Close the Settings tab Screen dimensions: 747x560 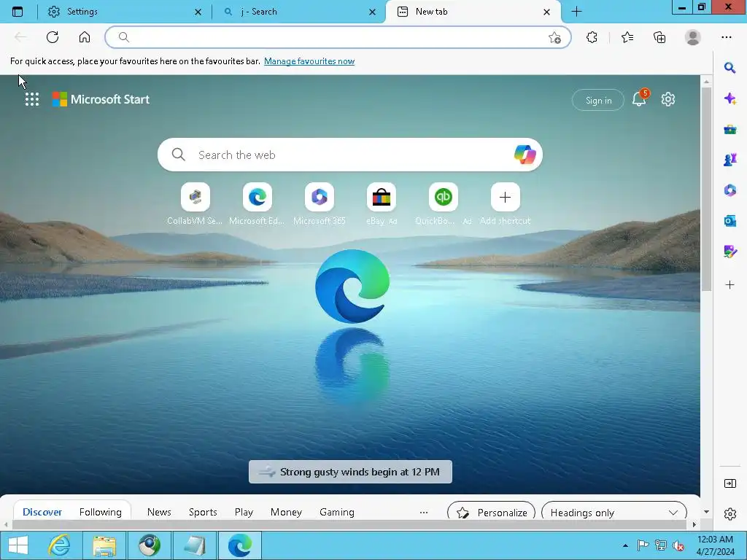[198, 12]
